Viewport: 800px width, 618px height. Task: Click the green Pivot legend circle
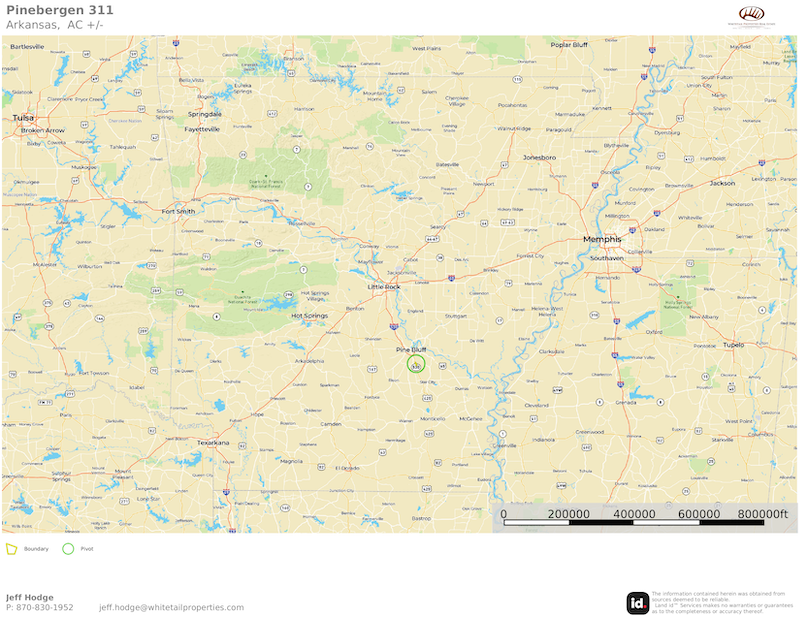coord(68,549)
